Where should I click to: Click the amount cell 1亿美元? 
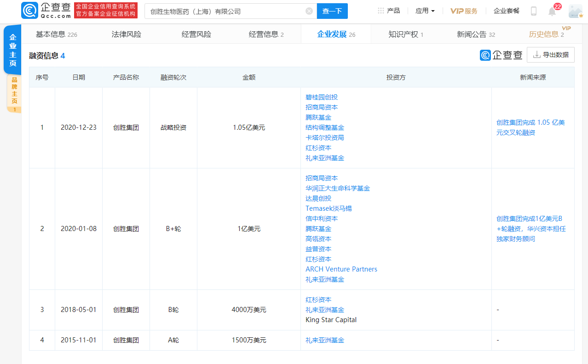[249, 229]
